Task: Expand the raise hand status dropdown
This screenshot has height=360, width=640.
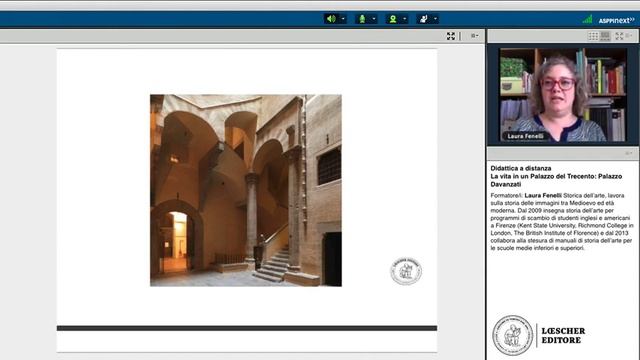Action: tap(436, 19)
